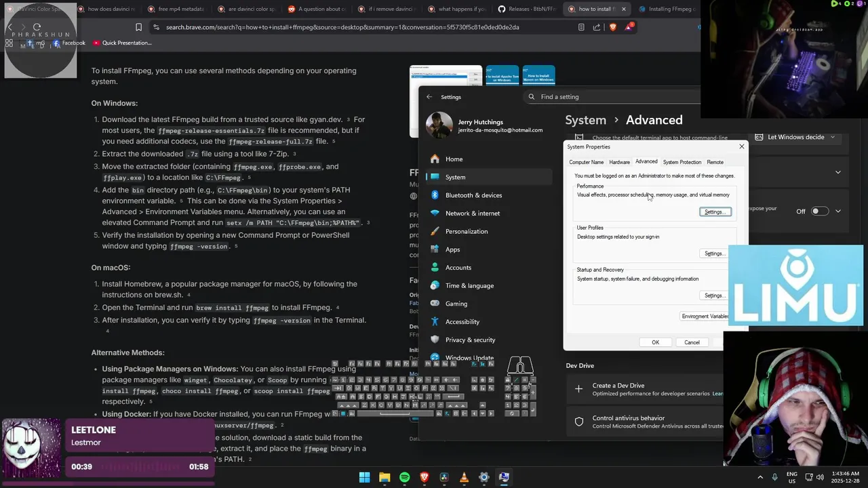Open the Quick Presentation bookmark

click(x=122, y=43)
